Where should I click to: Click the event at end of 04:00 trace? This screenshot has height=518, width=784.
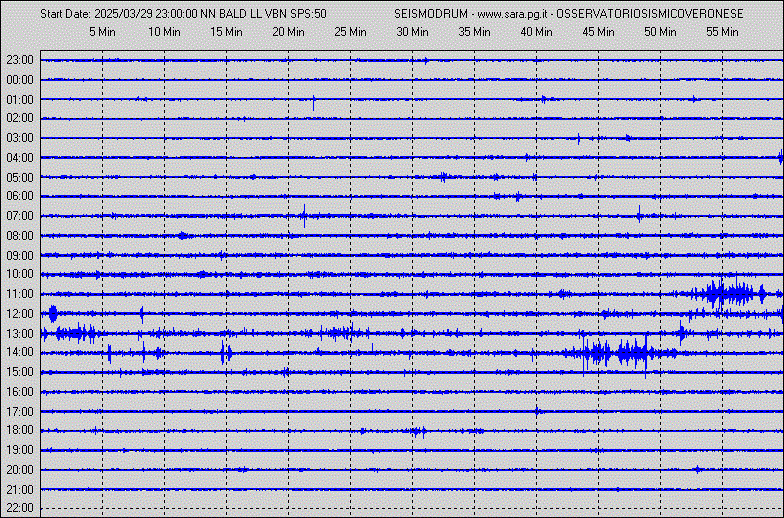780,158
